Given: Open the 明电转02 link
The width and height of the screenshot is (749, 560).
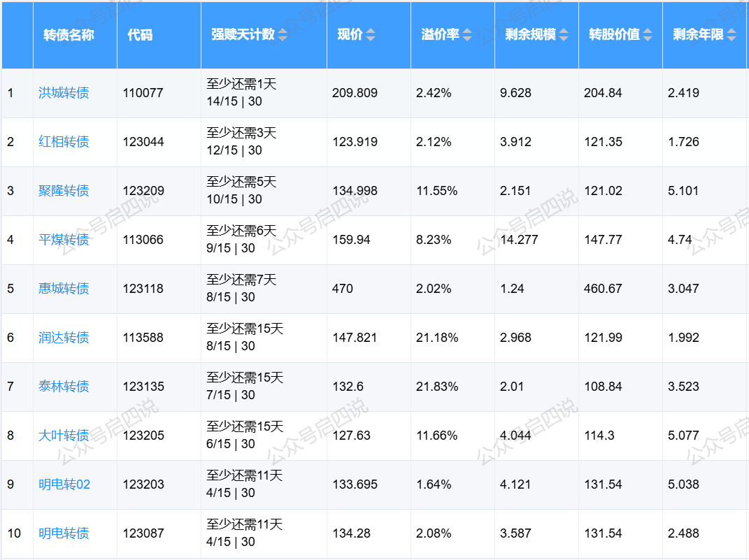Looking at the screenshot, I should [x=64, y=484].
